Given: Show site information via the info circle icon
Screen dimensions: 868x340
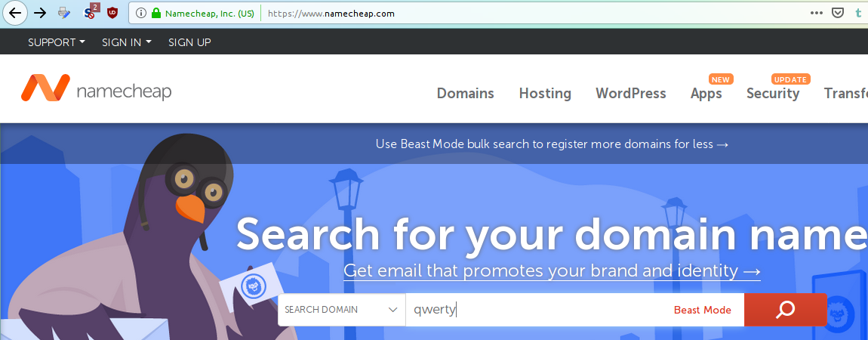Looking at the screenshot, I should [140, 14].
